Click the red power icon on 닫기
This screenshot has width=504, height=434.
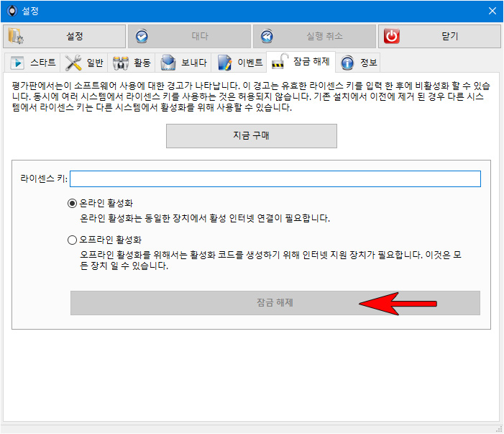point(392,36)
